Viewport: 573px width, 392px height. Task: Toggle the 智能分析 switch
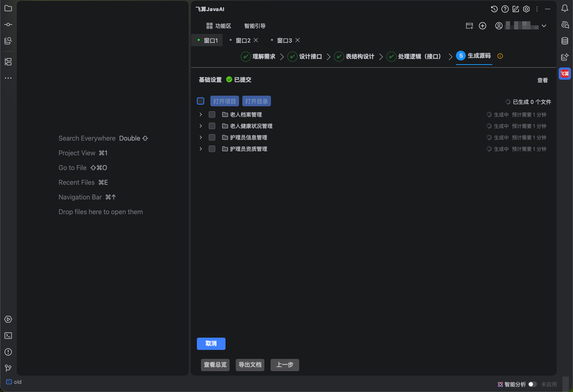pyautogui.click(x=532, y=384)
